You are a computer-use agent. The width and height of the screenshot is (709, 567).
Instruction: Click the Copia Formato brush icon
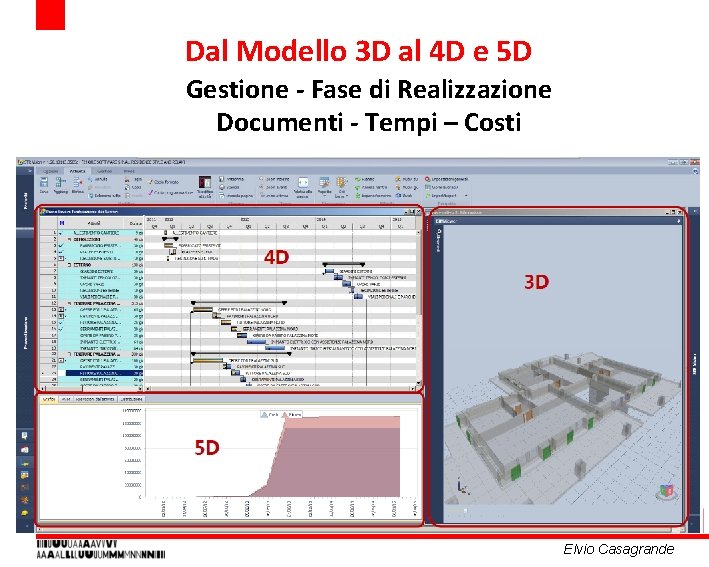[151, 182]
